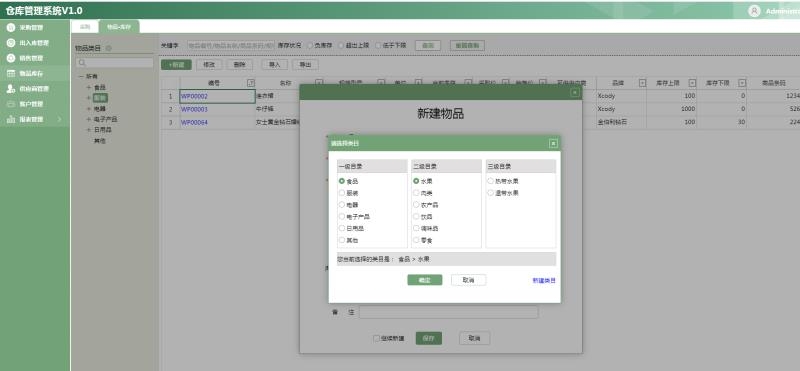This screenshot has height=371, width=800.
Task: Collapse the 所有 root tree node
Action: 81,76
